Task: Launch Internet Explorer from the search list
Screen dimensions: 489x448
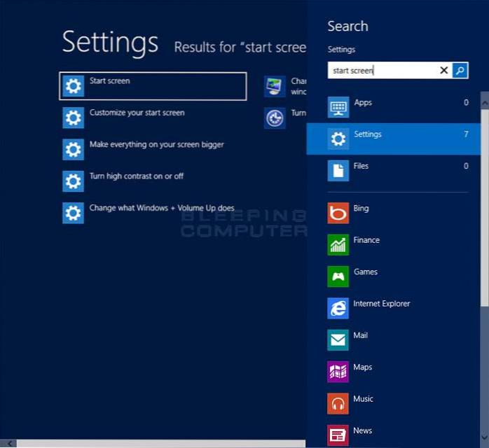Action: pos(338,307)
